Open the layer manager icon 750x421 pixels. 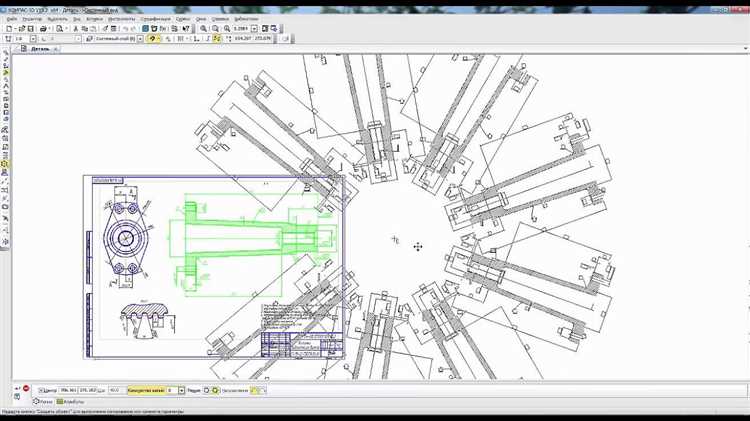point(89,38)
